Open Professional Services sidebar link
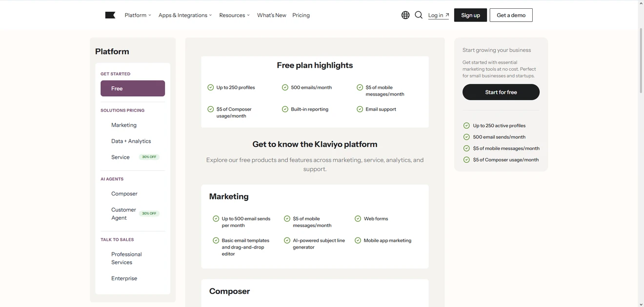The height and width of the screenshot is (307, 644). (126, 258)
